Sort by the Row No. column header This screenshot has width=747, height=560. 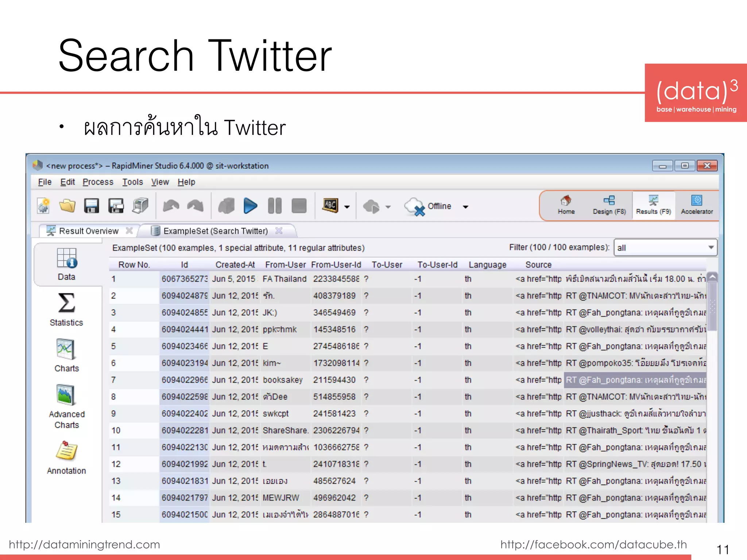(134, 265)
